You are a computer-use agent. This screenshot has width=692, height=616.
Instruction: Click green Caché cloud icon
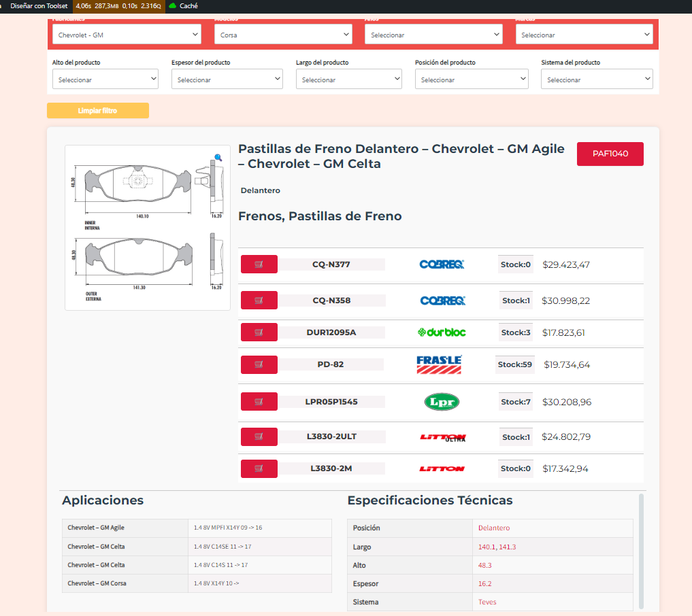pos(173,5)
